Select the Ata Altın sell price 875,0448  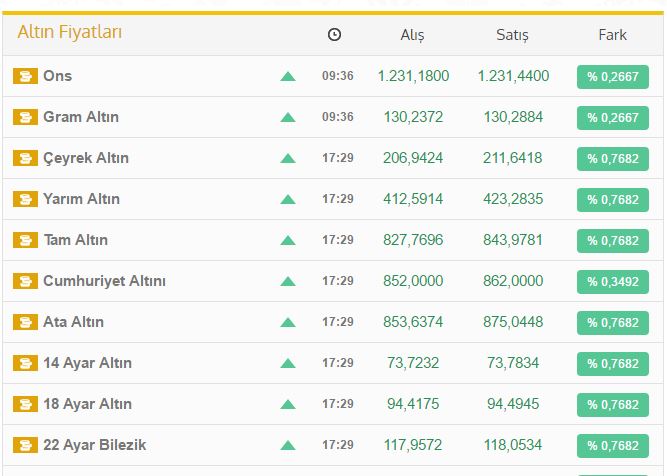tap(513, 322)
